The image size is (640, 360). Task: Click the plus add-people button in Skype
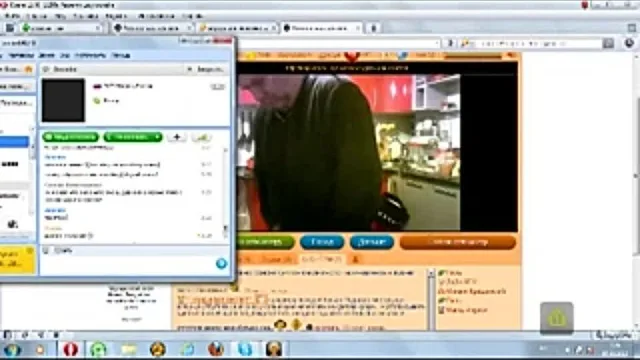(x=177, y=137)
